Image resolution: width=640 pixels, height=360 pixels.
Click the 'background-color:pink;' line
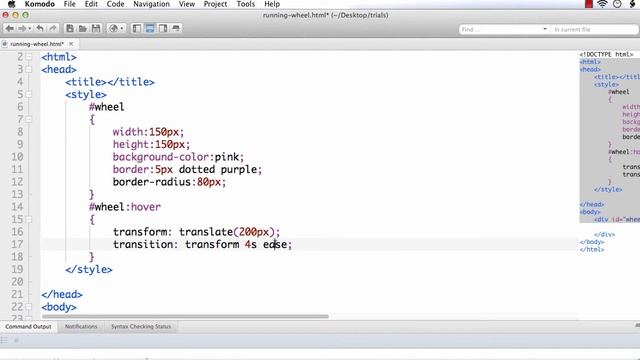[x=178, y=157]
